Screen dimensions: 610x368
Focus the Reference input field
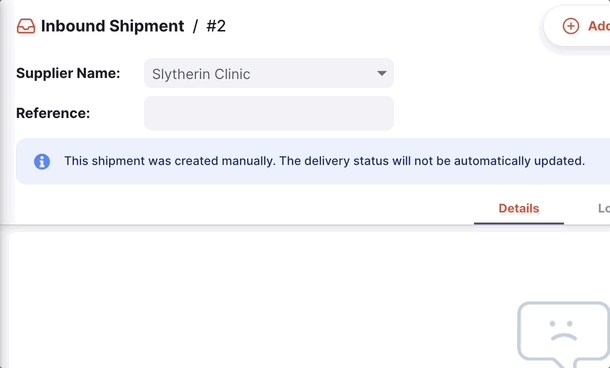click(269, 113)
